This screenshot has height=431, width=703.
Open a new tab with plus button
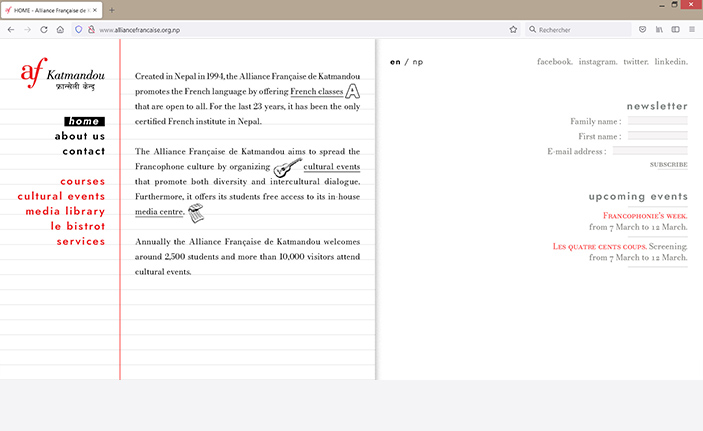tap(112, 10)
